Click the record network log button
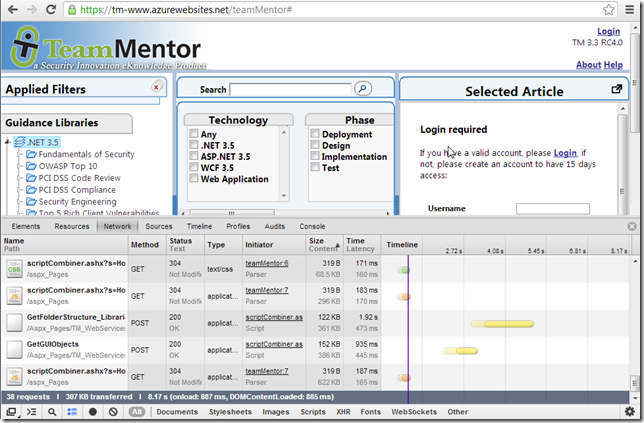644x423 pixels. [93, 412]
